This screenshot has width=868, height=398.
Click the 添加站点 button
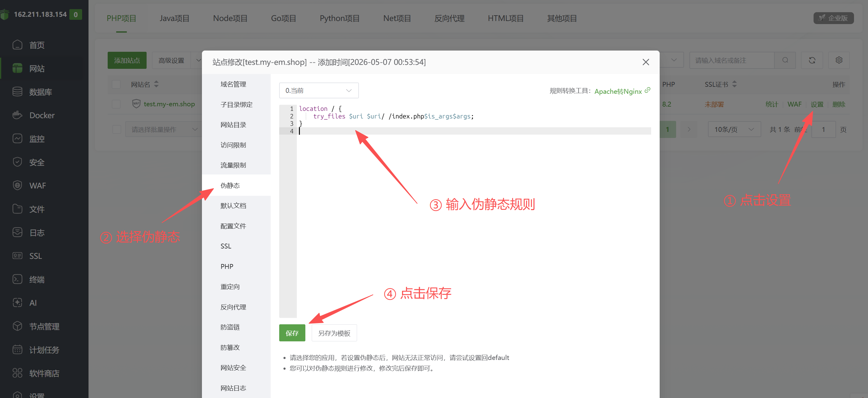127,60
